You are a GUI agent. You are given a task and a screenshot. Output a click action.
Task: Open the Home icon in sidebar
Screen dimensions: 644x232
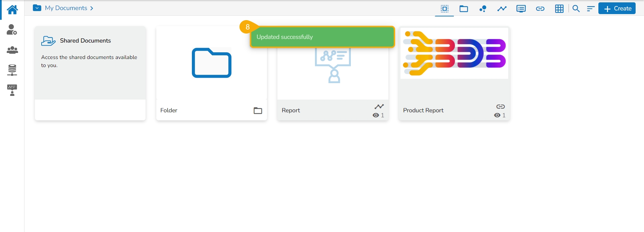(x=12, y=9)
